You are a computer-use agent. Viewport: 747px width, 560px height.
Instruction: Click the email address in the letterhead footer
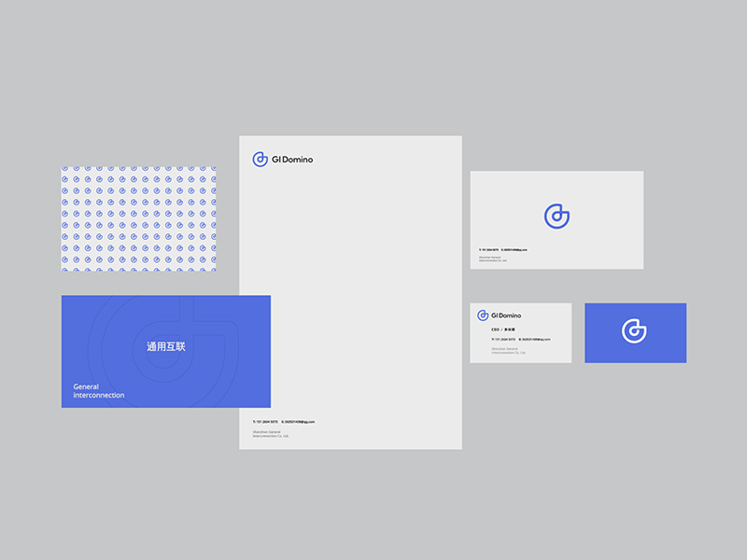click(x=300, y=422)
